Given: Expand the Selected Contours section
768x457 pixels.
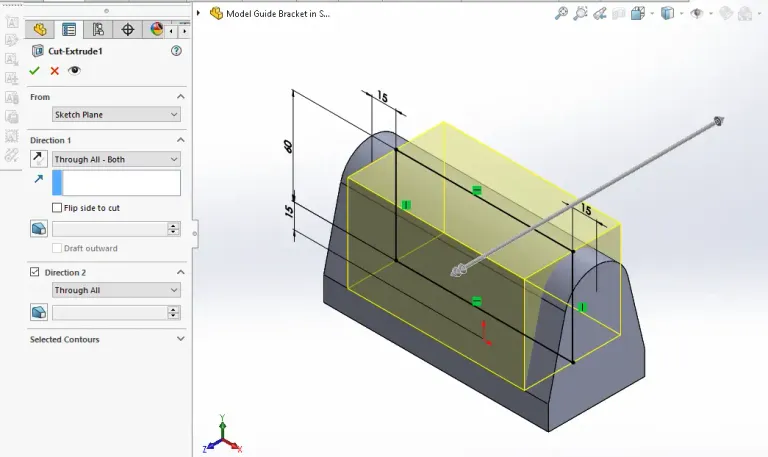Looking at the screenshot, I should (180, 339).
